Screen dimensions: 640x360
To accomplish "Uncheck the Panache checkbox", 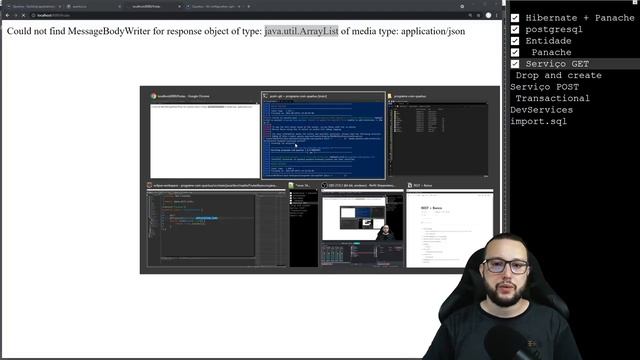I will click(x=515, y=52).
